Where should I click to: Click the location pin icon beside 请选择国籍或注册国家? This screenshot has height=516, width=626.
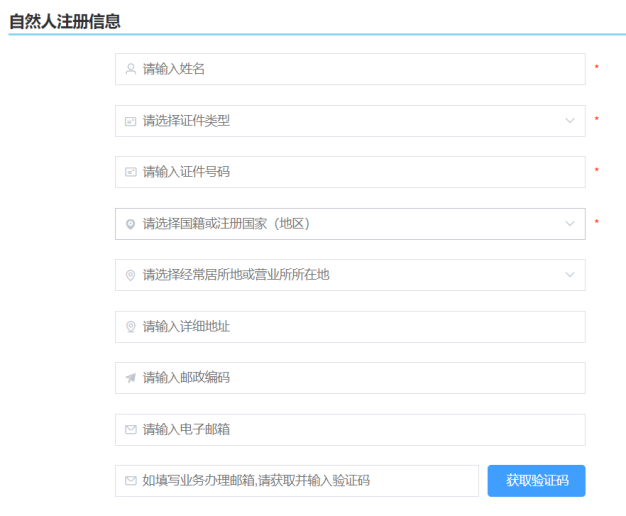(130, 224)
